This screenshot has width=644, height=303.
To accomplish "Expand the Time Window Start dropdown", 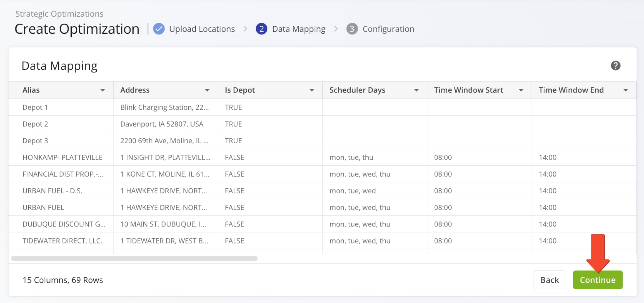I will 521,90.
